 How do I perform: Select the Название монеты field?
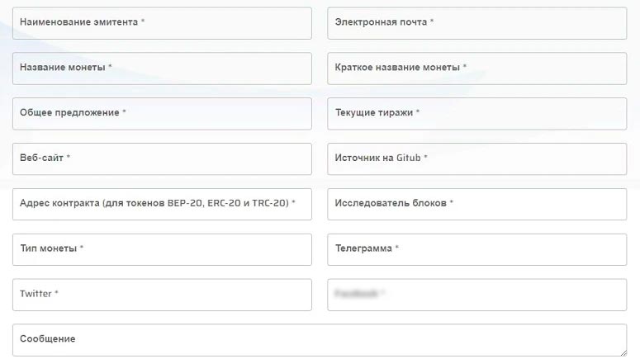162,69
